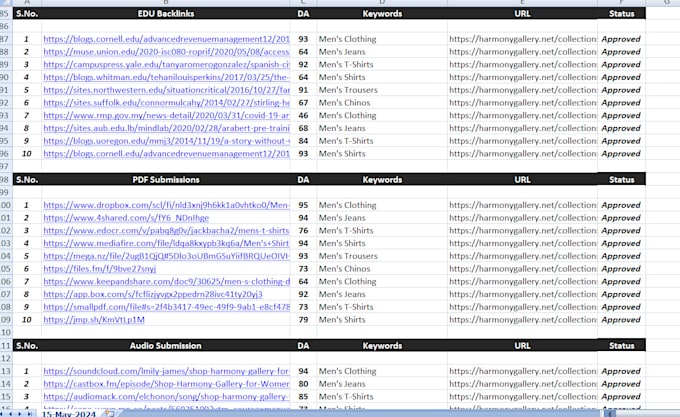Select the DA value 67 cell
This screenshot has width=680, height=417.
(303, 103)
